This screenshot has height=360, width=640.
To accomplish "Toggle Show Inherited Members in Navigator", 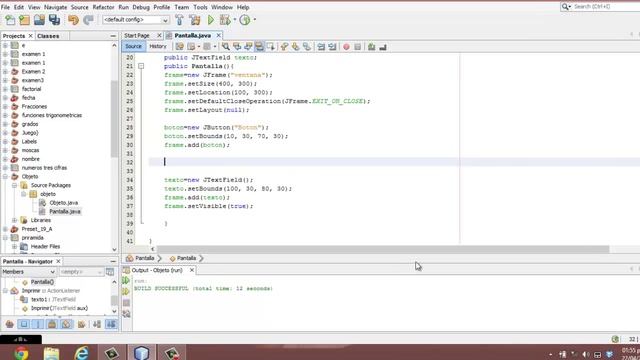I will pos(10,324).
